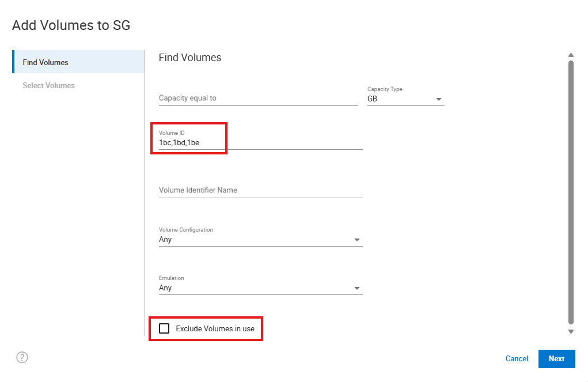The width and height of the screenshot is (588, 382).
Task: Focus the Volume Identifier Name field
Action: [260, 190]
